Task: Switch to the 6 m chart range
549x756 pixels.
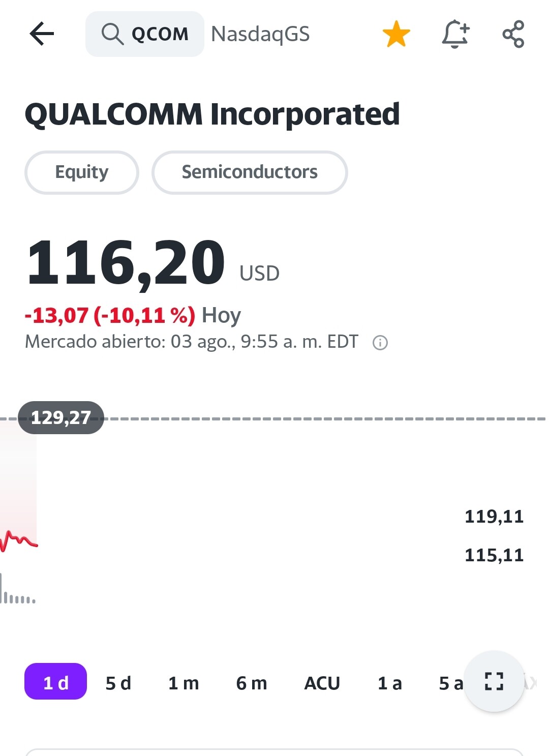Action: (x=252, y=683)
